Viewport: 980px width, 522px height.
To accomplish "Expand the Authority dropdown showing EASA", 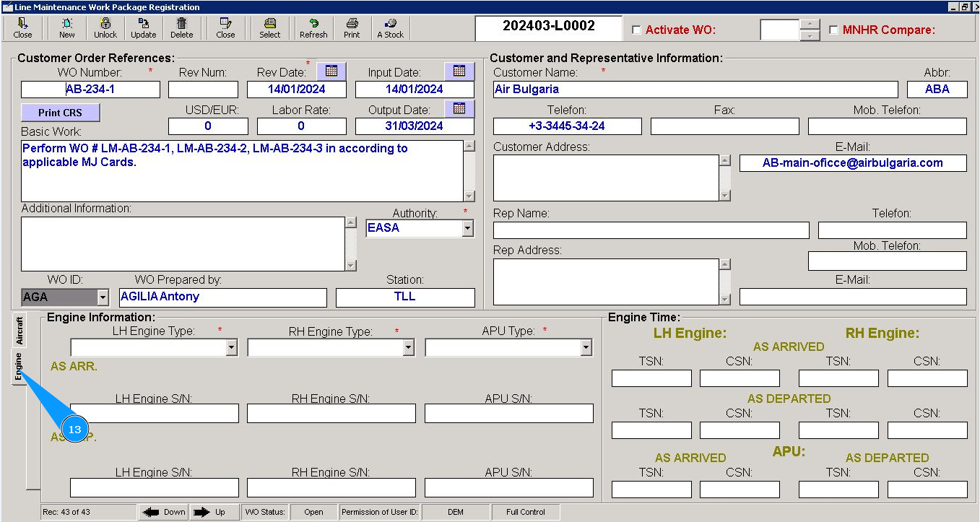I will (467, 229).
